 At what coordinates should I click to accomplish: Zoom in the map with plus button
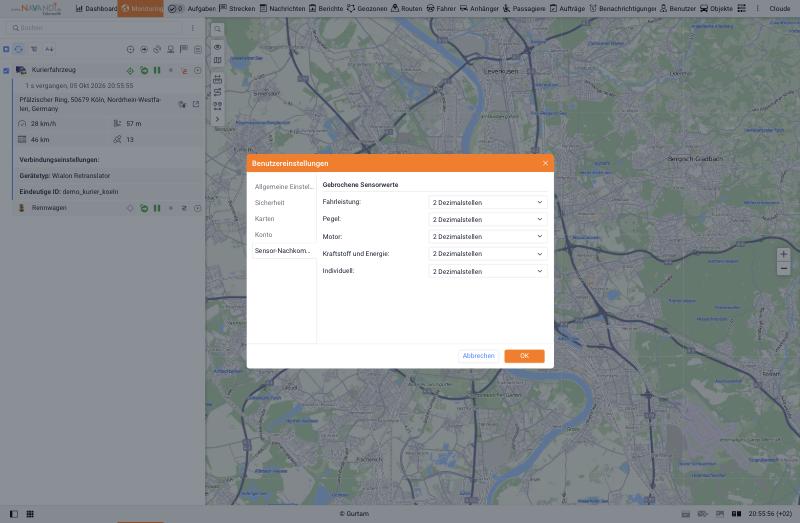click(x=783, y=254)
